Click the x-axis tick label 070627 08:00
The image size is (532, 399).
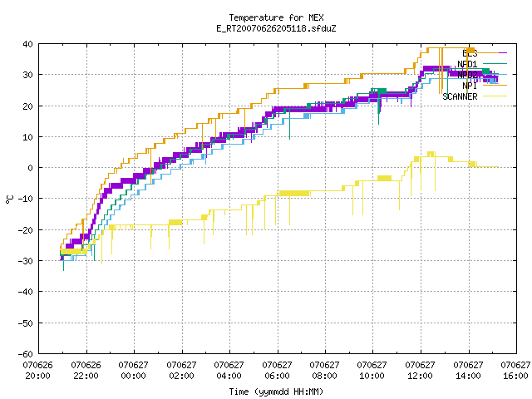pos(325,370)
